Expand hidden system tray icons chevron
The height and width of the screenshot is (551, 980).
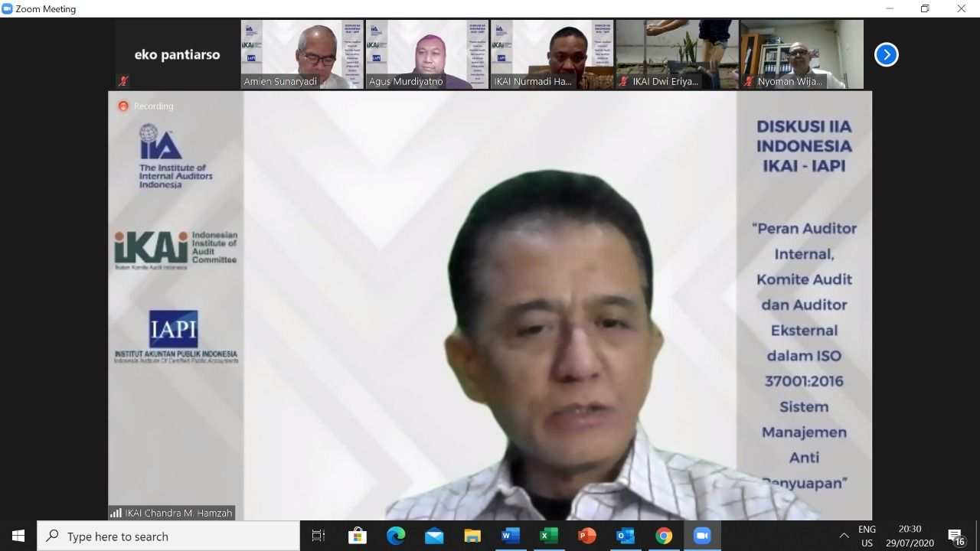point(844,536)
